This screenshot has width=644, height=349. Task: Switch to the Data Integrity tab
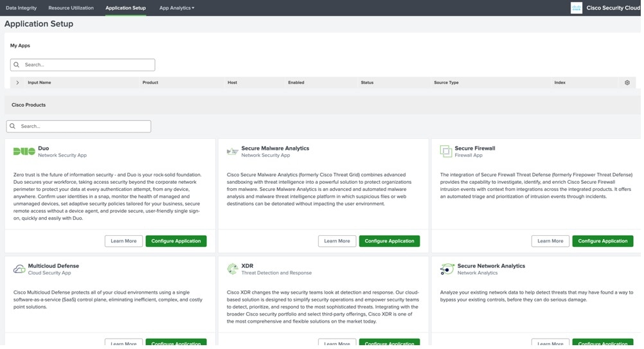coord(21,8)
